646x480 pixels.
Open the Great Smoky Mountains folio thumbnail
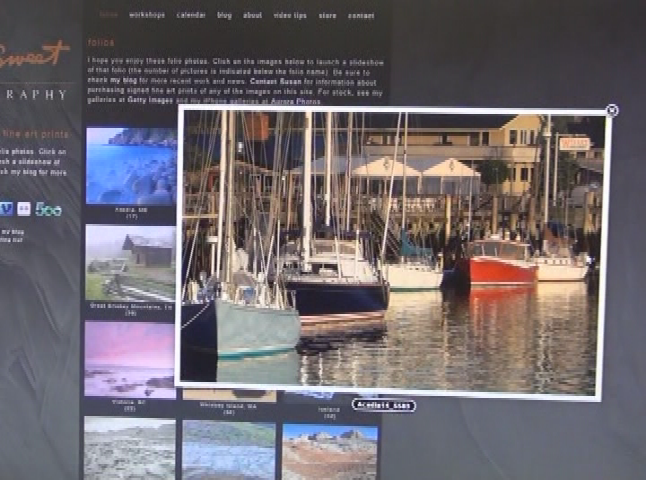pyautogui.click(x=130, y=262)
